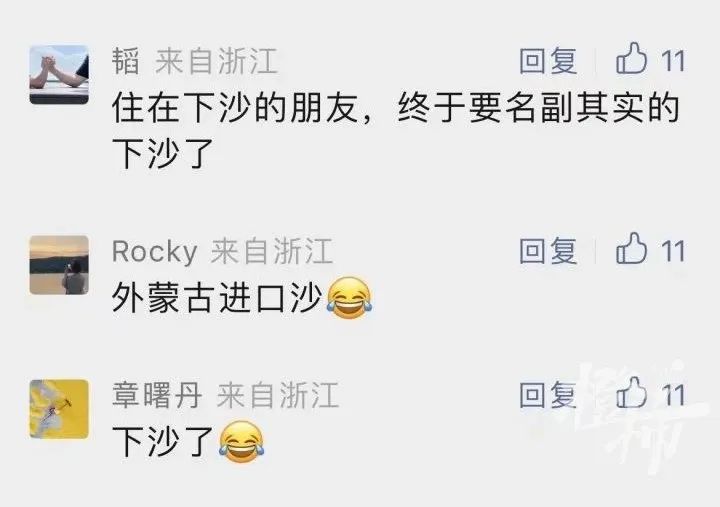
Task: Click 来自浙江 label next to 章曙丹
Action: pyautogui.click(x=278, y=395)
